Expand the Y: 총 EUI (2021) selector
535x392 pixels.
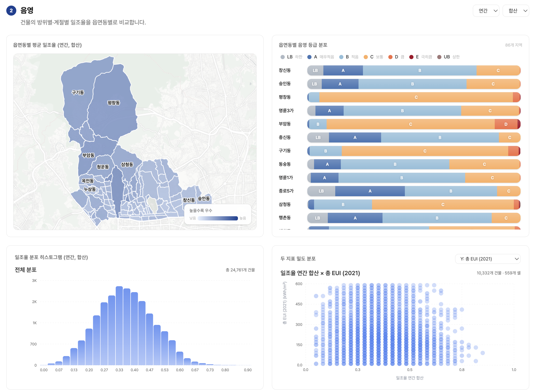[x=487, y=259]
